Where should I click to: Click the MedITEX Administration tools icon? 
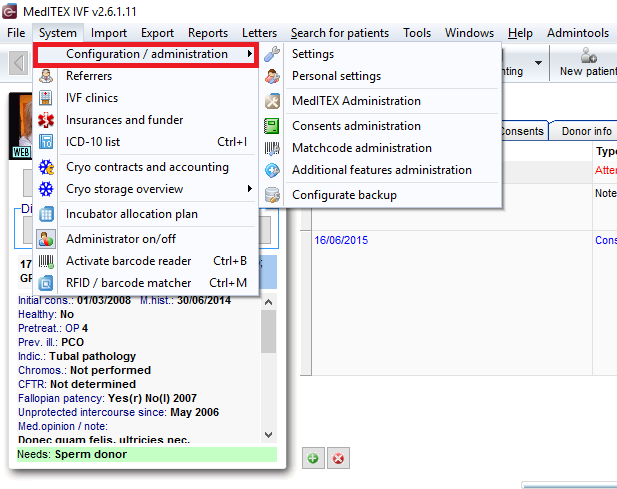coord(272,101)
